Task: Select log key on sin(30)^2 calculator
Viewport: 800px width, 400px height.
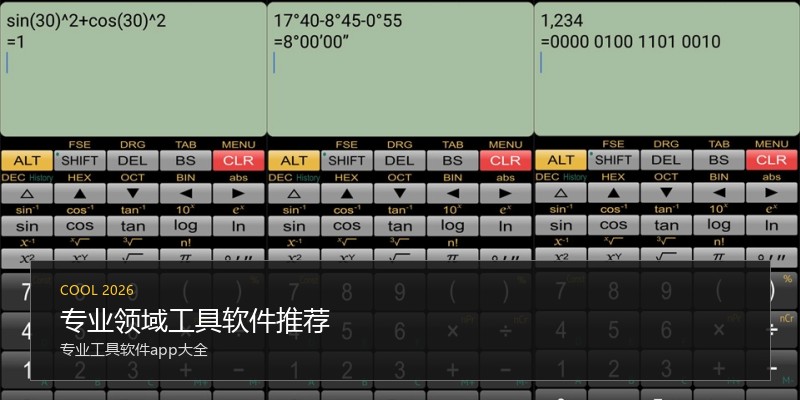Action: click(185, 226)
